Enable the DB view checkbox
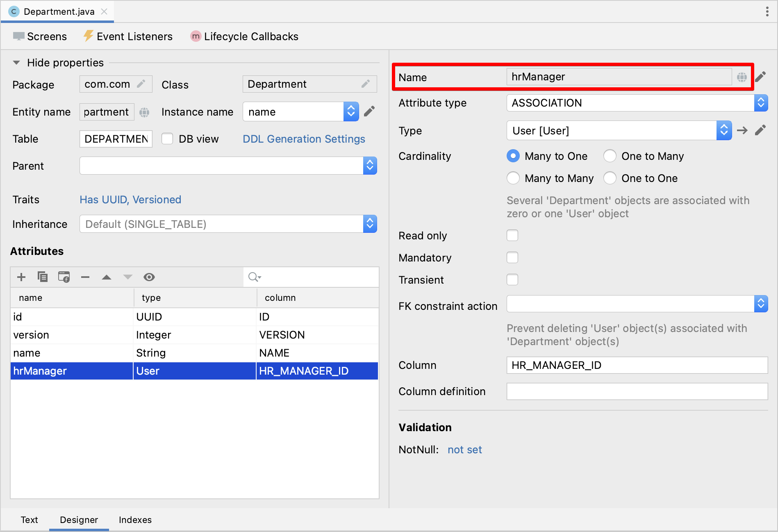This screenshot has width=778, height=532. [x=167, y=139]
